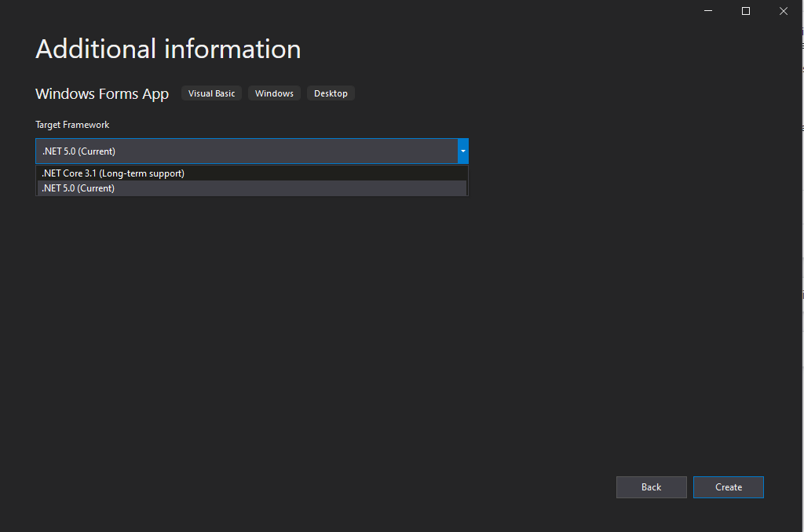
Task: Click the Create button
Action: click(728, 487)
